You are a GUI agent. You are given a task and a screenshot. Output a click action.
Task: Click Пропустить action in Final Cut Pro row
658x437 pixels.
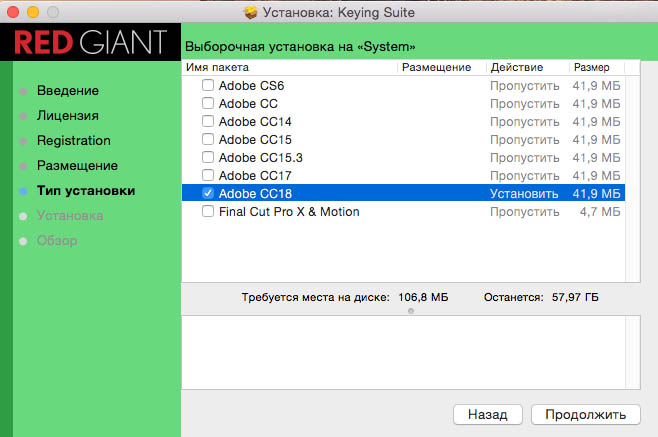[525, 212]
